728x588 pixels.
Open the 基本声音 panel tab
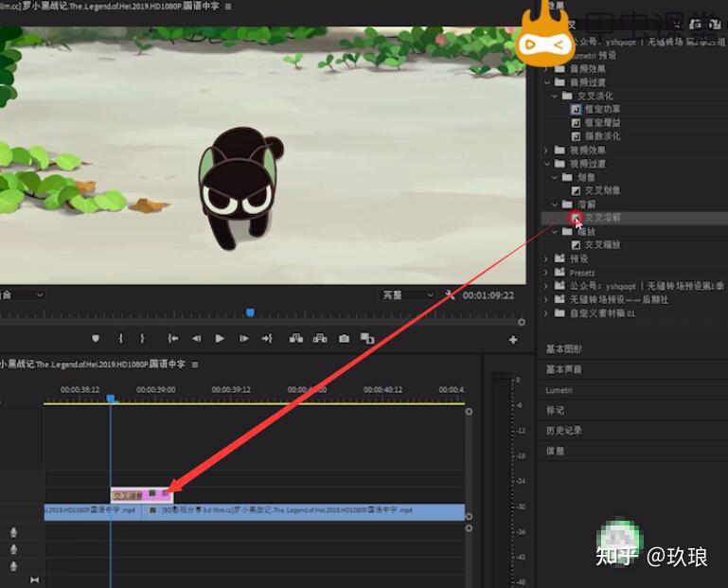tap(563, 369)
